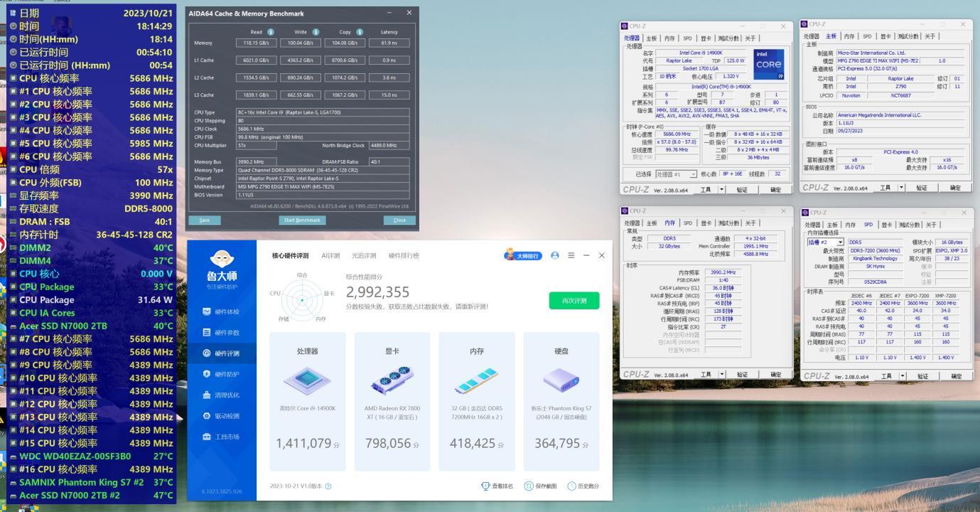The image size is (980, 512).
Task: Open 硬件参数 in Ludashi sidebar
Action: coord(221,332)
